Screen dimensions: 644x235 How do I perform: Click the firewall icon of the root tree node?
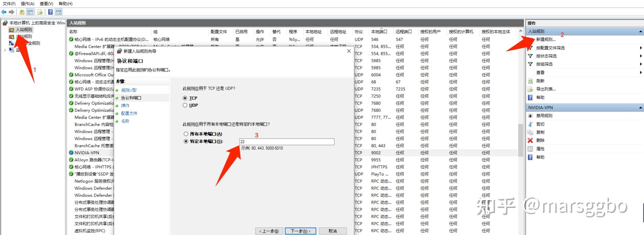coord(5,23)
